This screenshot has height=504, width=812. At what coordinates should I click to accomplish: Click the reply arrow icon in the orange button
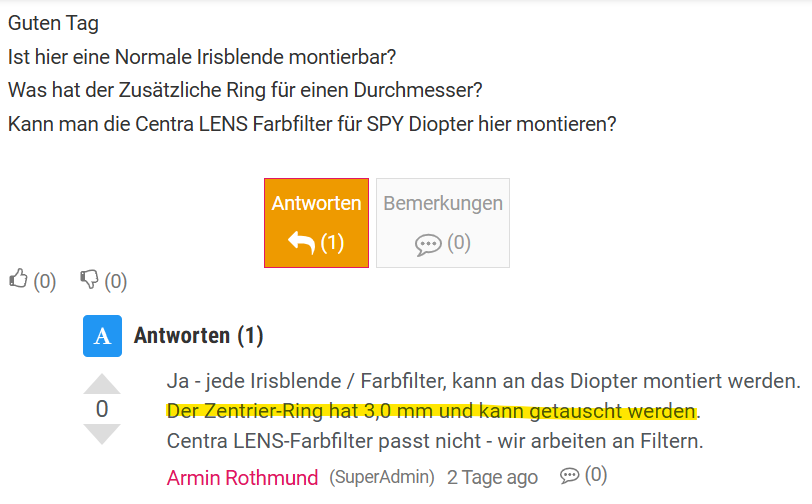click(x=301, y=242)
